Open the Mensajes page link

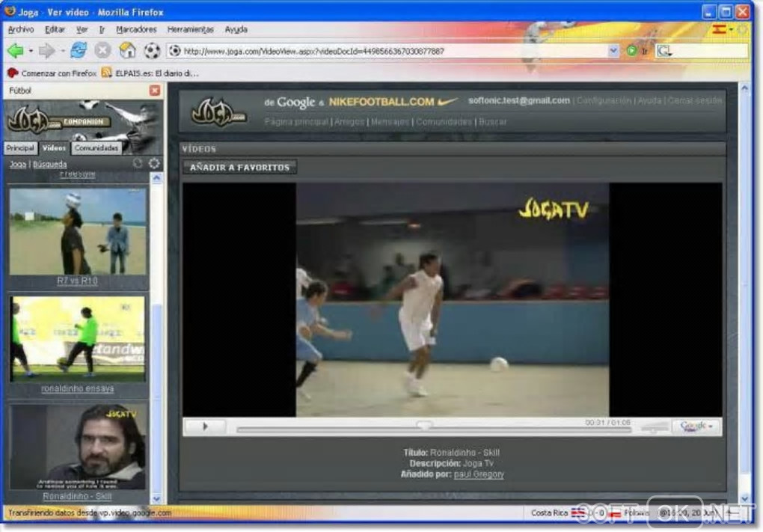click(x=390, y=122)
